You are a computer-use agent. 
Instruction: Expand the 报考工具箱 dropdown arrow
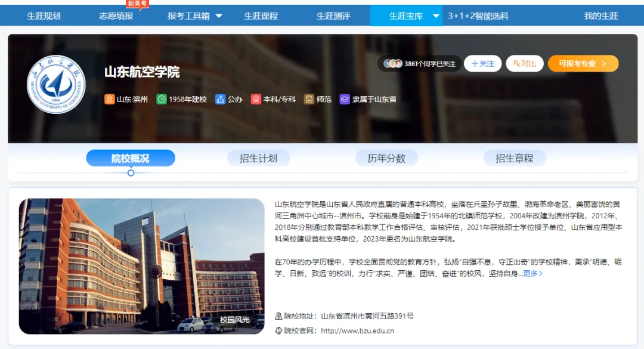coord(219,16)
